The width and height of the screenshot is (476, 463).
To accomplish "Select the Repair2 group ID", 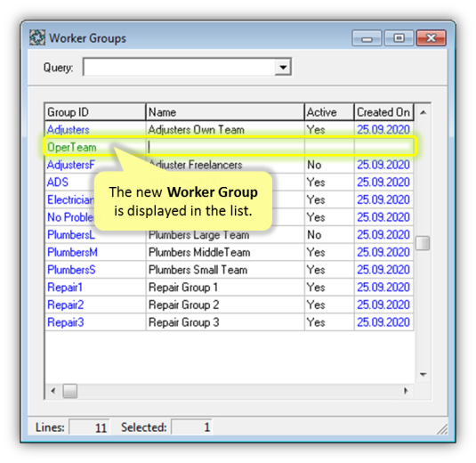I will pos(66,305).
